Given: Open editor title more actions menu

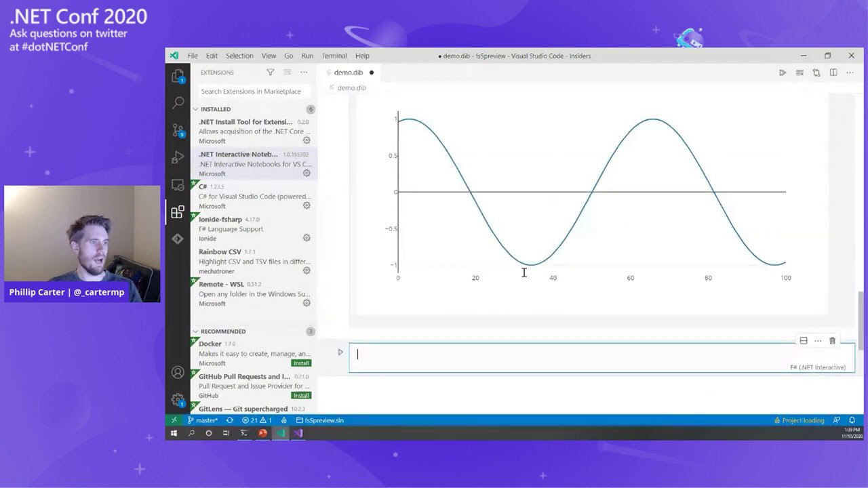Looking at the screenshot, I should pyautogui.click(x=850, y=73).
